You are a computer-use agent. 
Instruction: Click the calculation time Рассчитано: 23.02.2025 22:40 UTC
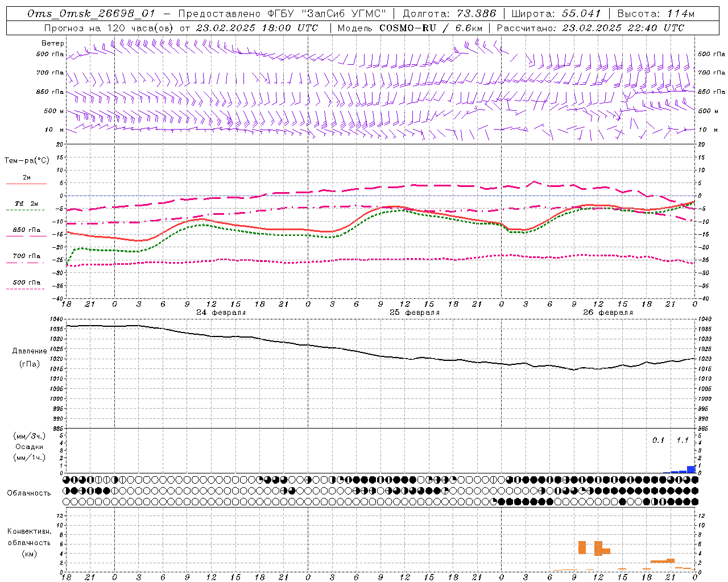(590, 27)
